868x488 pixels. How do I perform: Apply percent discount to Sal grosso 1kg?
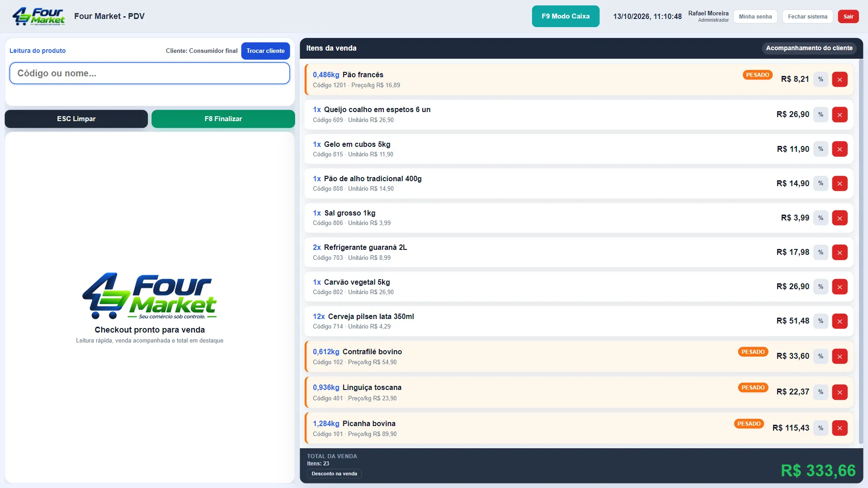(x=821, y=218)
